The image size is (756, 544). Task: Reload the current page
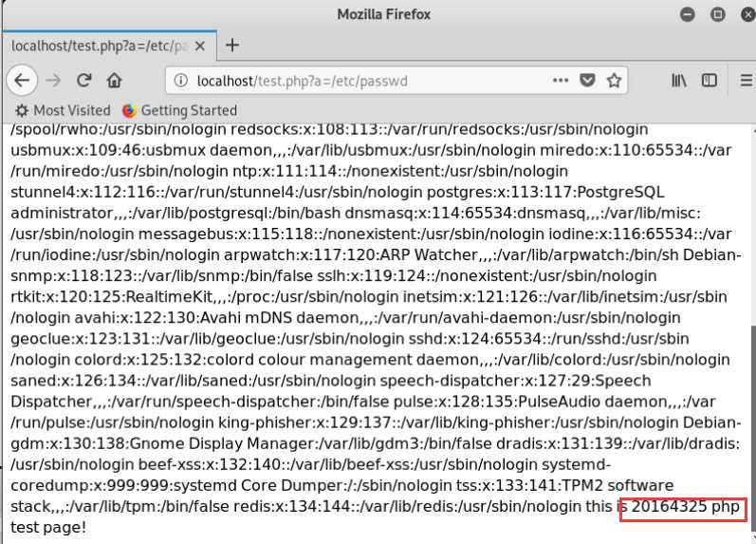point(84,80)
